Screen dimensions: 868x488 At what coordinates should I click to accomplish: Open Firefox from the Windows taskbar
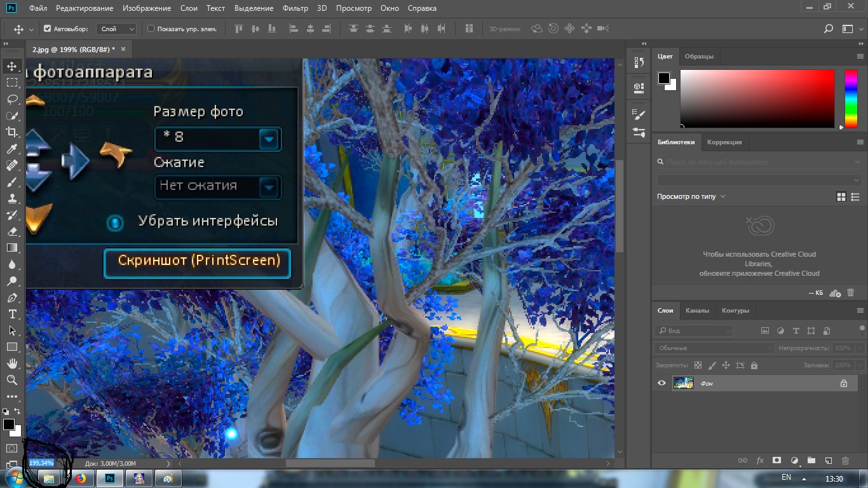tap(81, 478)
